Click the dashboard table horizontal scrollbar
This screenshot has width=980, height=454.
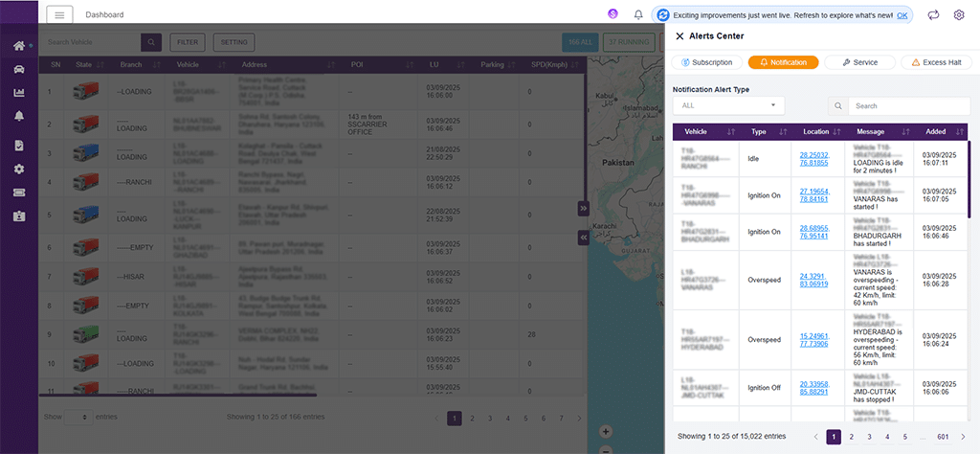pos(177,395)
